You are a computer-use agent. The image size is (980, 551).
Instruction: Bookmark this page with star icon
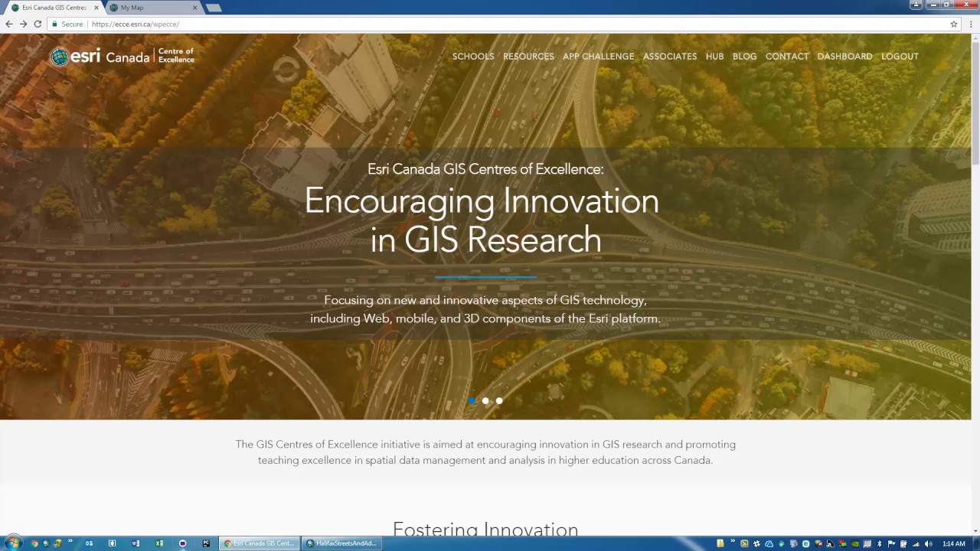[954, 24]
